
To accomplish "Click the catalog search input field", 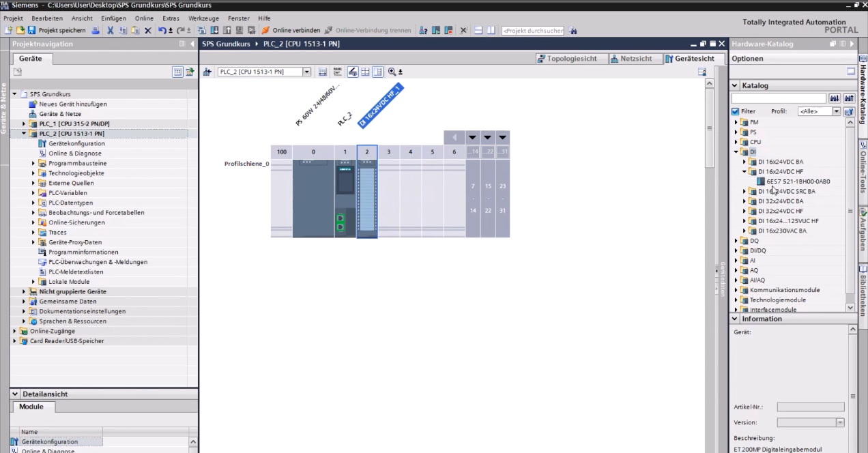I will pyautogui.click(x=779, y=99).
